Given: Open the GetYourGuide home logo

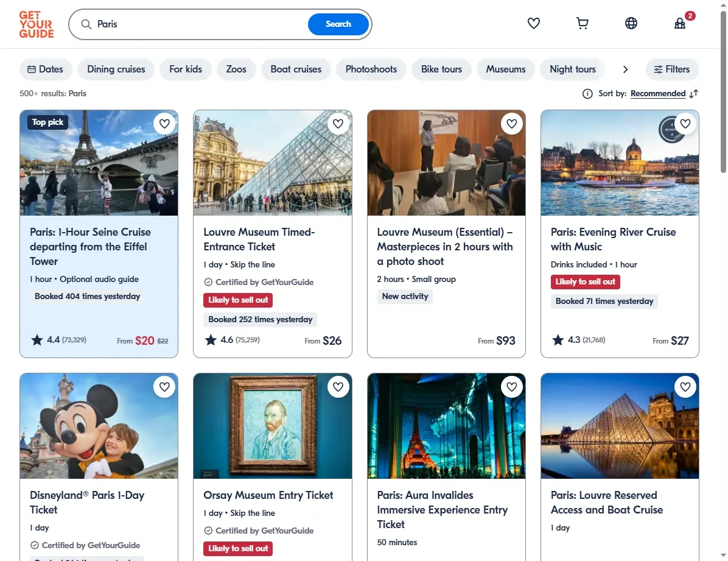Looking at the screenshot, I should pos(36,24).
